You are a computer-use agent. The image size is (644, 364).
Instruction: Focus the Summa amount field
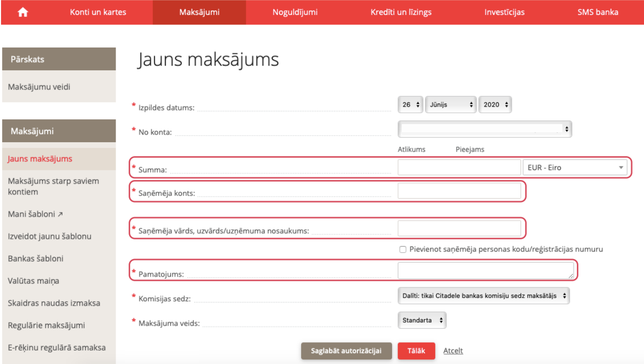pos(459,168)
